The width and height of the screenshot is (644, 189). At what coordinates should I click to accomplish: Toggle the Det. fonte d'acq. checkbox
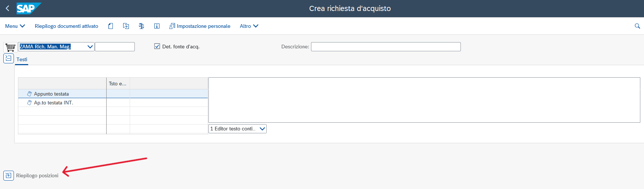(157, 46)
